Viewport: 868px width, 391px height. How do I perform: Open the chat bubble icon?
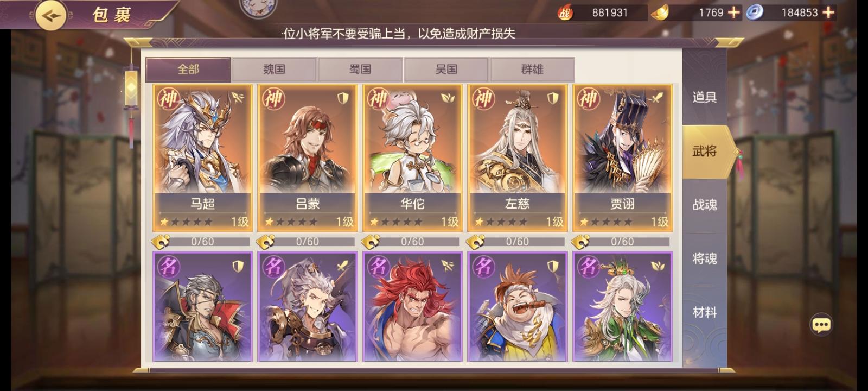pyautogui.click(x=821, y=325)
